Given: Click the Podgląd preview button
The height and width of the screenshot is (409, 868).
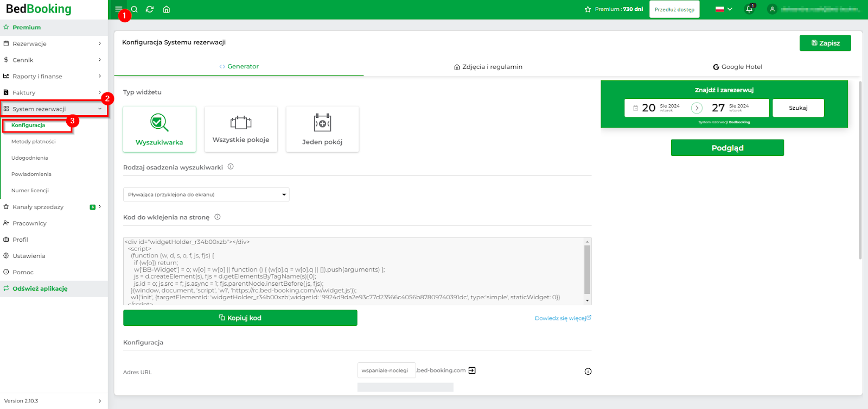Looking at the screenshot, I should click(x=727, y=148).
